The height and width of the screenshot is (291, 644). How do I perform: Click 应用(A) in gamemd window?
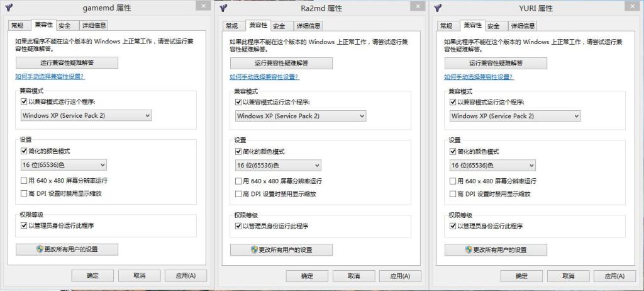click(186, 275)
